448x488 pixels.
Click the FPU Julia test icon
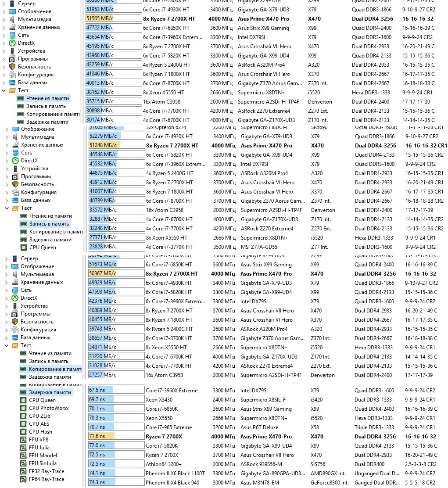pyautogui.click(x=23, y=448)
